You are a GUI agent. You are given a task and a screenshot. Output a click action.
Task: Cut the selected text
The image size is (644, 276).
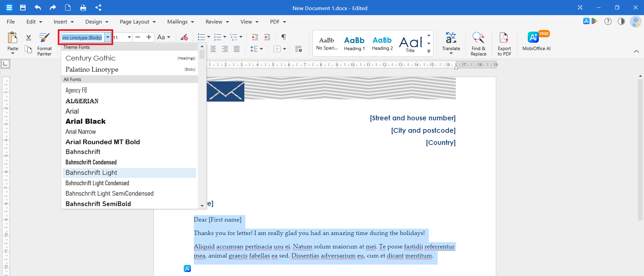coord(29,38)
